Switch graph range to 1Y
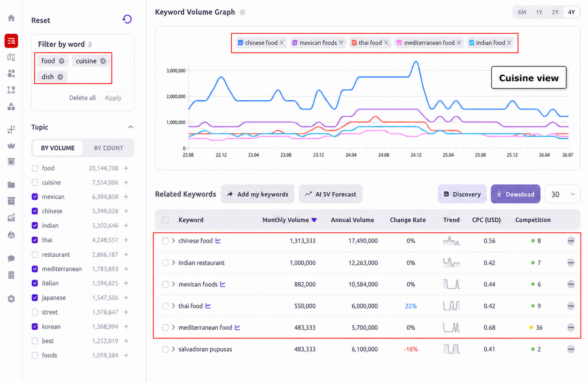588x382 pixels. tap(539, 12)
